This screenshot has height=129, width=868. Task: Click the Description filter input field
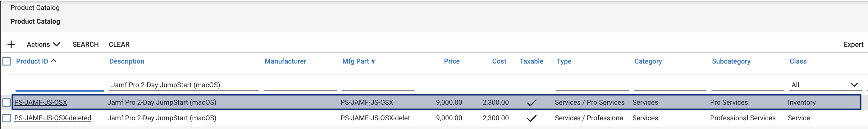(x=184, y=85)
